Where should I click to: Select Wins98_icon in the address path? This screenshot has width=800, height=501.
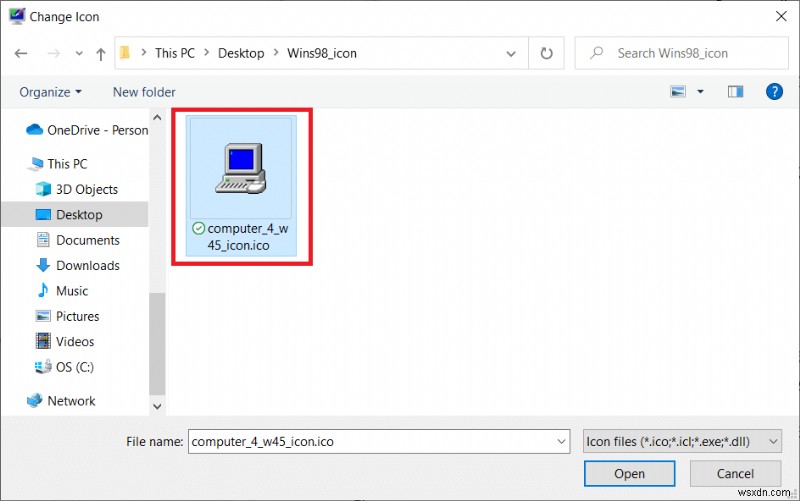321,53
